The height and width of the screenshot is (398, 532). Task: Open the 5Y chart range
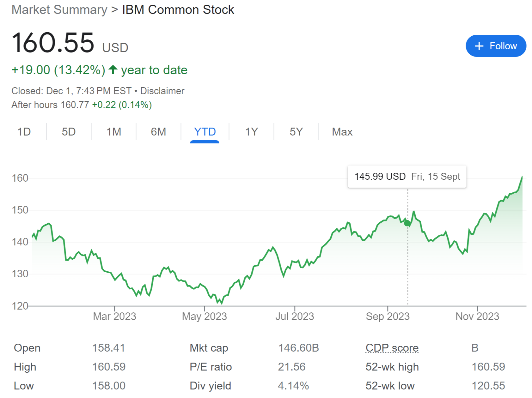click(x=296, y=132)
